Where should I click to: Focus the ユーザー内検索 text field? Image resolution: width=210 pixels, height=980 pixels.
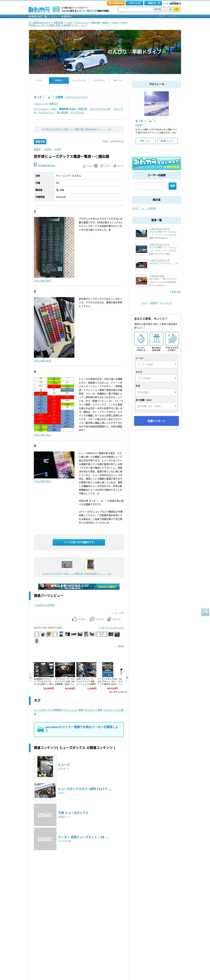[x=151, y=186]
